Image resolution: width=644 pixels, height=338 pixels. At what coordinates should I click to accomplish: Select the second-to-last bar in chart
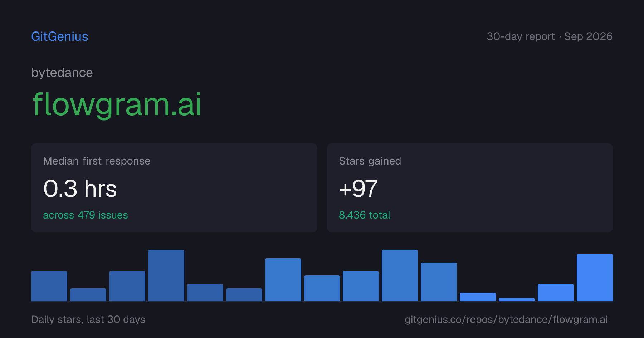[556, 293]
